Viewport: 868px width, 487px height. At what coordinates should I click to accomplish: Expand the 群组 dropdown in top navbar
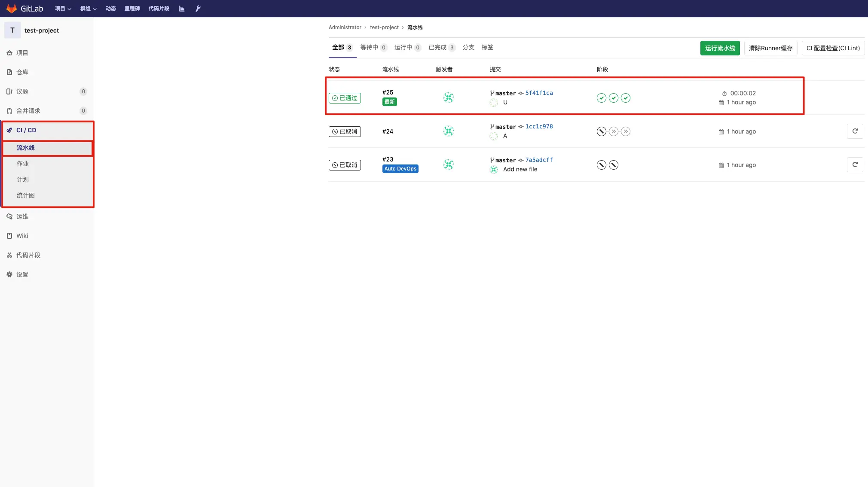point(88,9)
